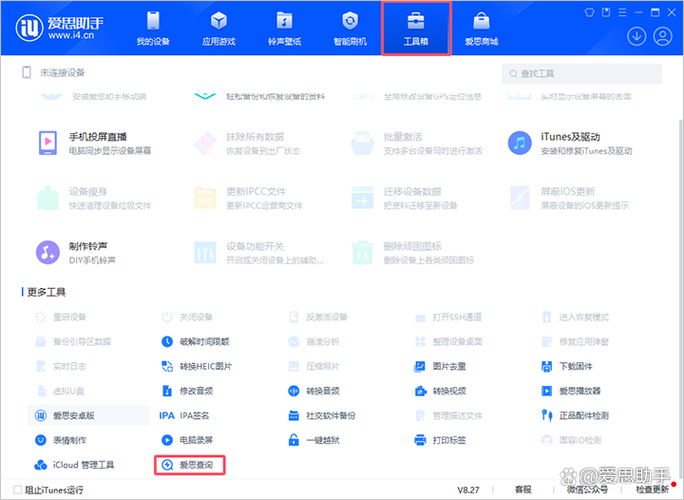The image size is (684, 500).
Task: Open 手机投屏直播 tool
Action: pyautogui.click(x=95, y=144)
